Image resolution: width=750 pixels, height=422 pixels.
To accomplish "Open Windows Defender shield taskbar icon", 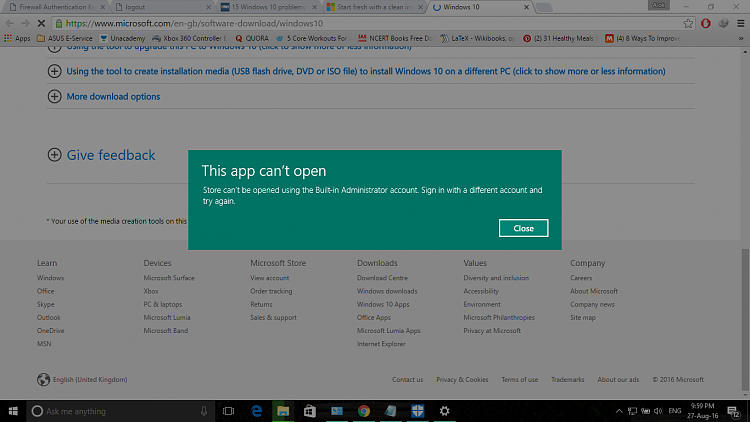I will [x=418, y=411].
